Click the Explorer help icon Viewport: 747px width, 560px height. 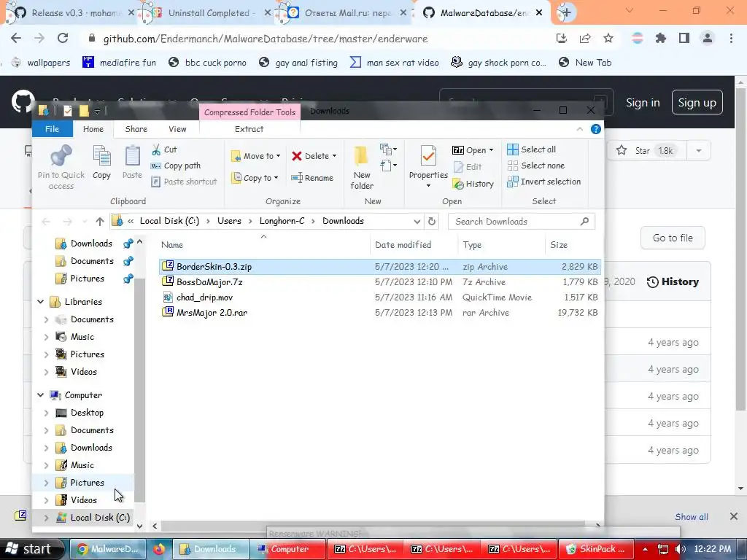click(595, 129)
